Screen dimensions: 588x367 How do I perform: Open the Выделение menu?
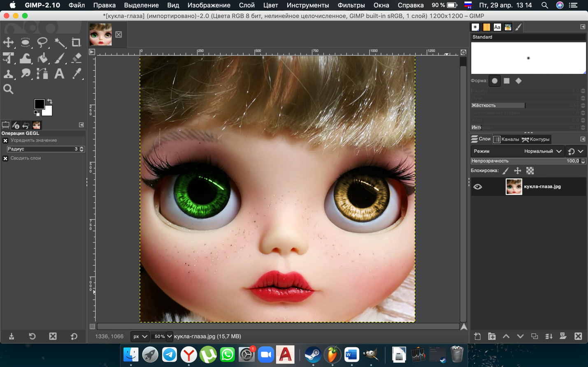[141, 5]
